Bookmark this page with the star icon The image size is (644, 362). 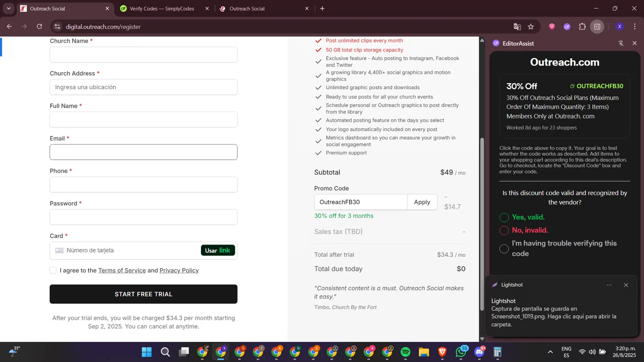531,27
